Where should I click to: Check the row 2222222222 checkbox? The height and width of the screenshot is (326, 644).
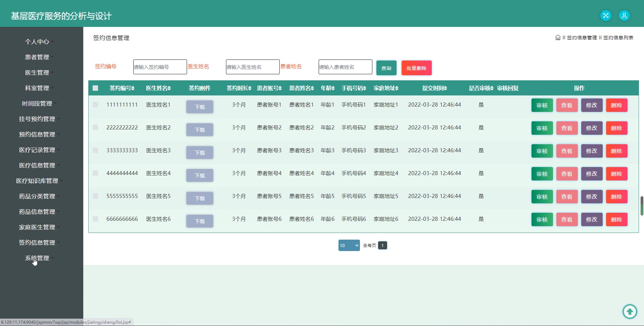pyautogui.click(x=95, y=127)
